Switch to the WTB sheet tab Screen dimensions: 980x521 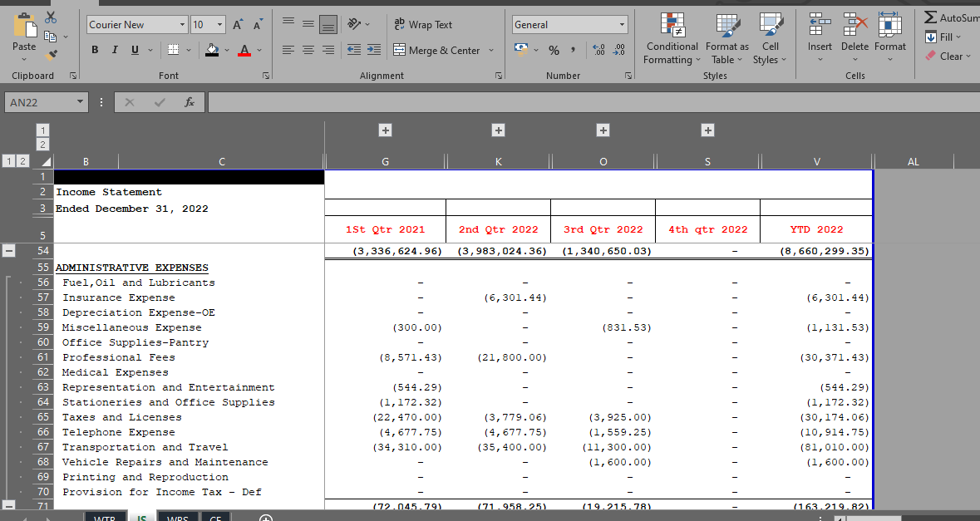click(105, 517)
